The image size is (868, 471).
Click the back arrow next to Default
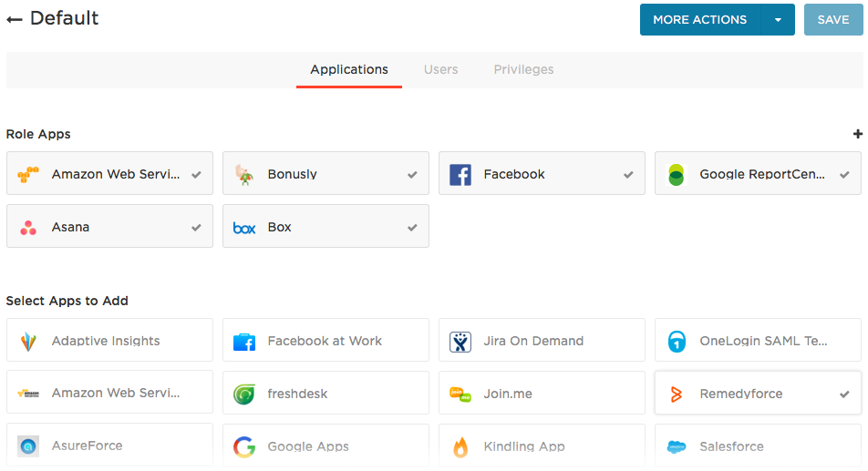click(14, 20)
